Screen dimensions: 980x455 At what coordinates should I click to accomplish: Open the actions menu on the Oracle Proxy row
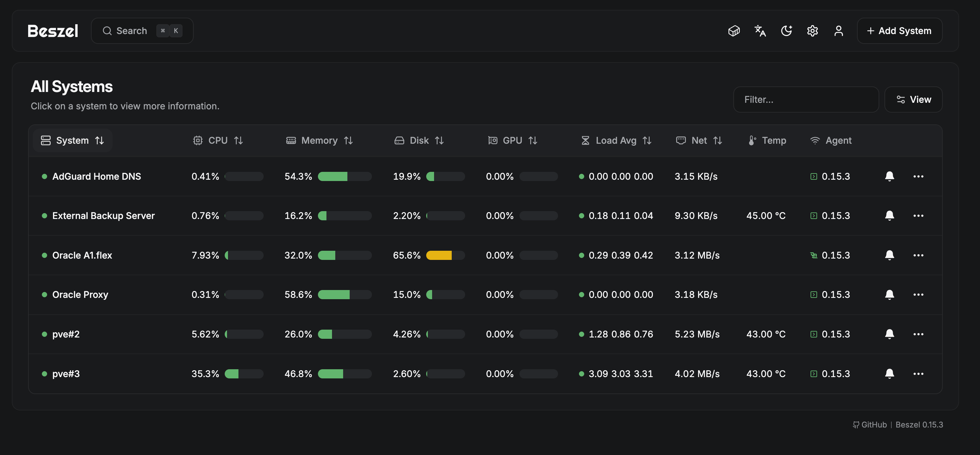[x=919, y=294]
